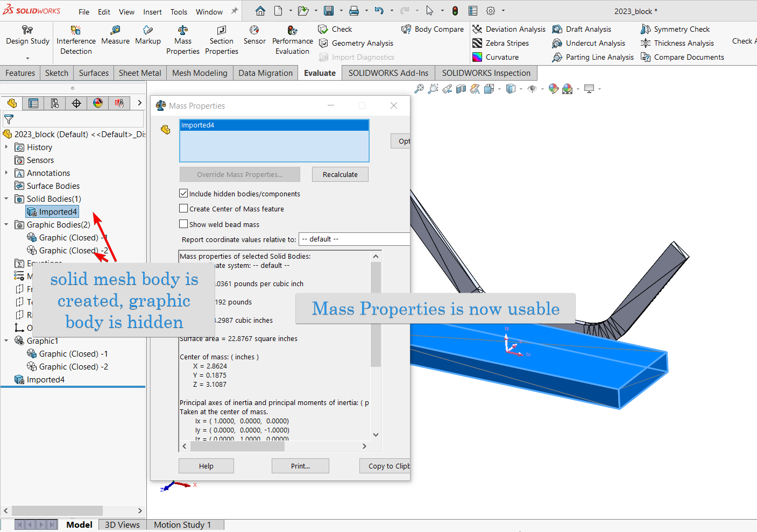This screenshot has height=532, width=757.
Task: Collapse the Solid Bodies(1) folder
Action: (6, 198)
